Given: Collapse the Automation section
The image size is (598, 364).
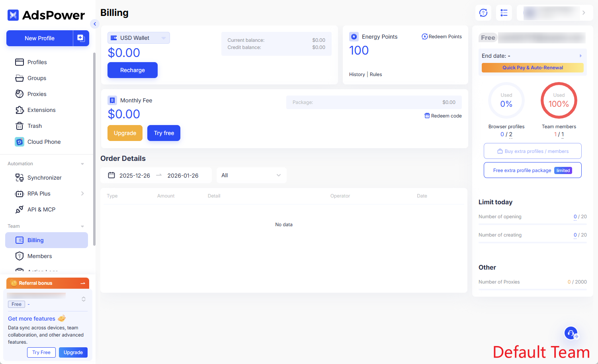Looking at the screenshot, I should 82,164.
